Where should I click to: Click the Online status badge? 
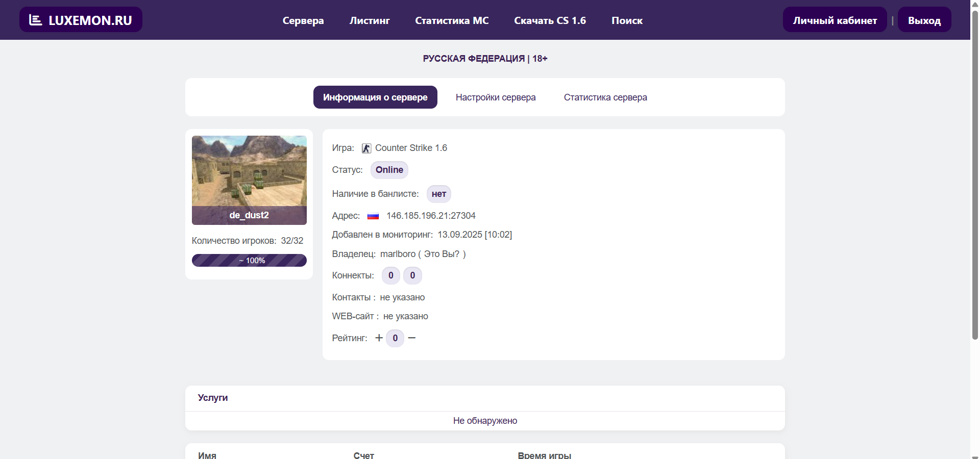tap(389, 170)
